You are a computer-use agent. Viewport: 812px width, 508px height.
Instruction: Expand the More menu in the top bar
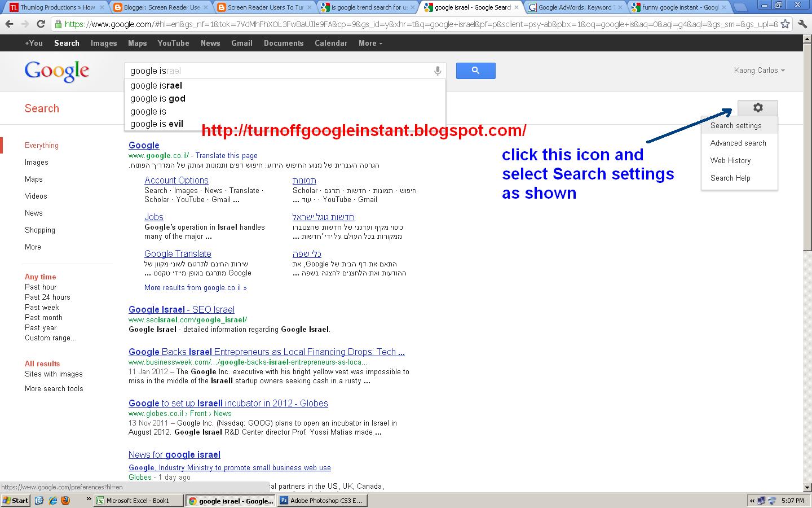pos(370,43)
